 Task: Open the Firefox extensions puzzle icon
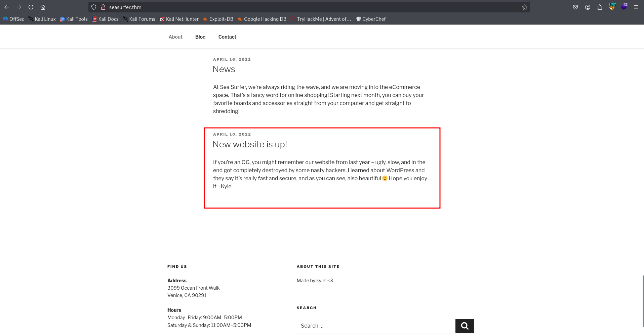600,7
